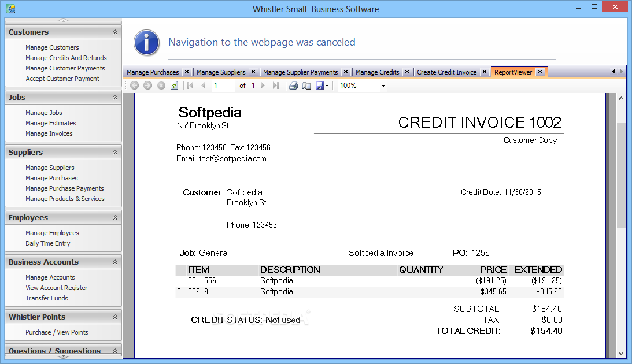Image resolution: width=632 pixels, height=364 pixels.
Task: Collapse the Questions / Suggestions sidebar group
Action: pos(115,351)
